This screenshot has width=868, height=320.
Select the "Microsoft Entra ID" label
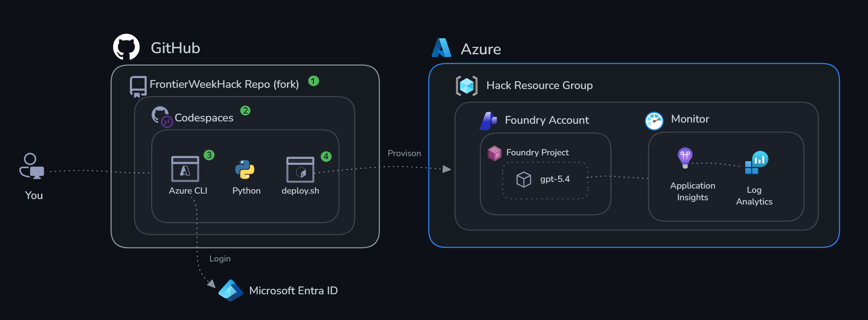click(293, 291)
